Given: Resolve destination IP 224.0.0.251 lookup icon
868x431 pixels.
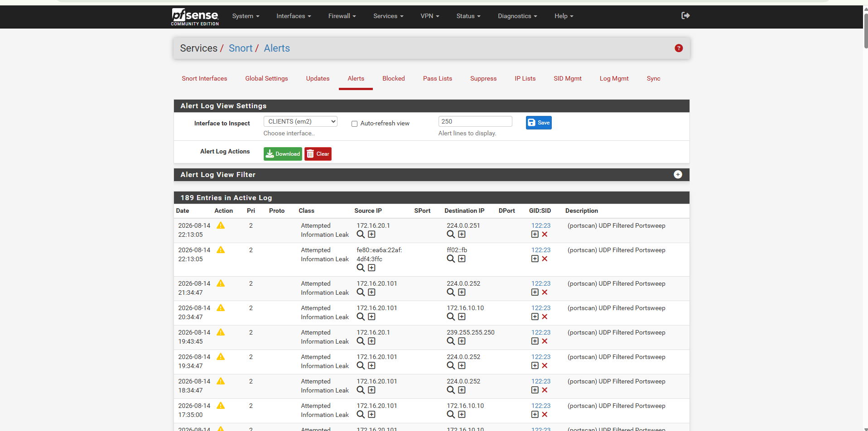Looking at the screenshot, I should [451, 235].
